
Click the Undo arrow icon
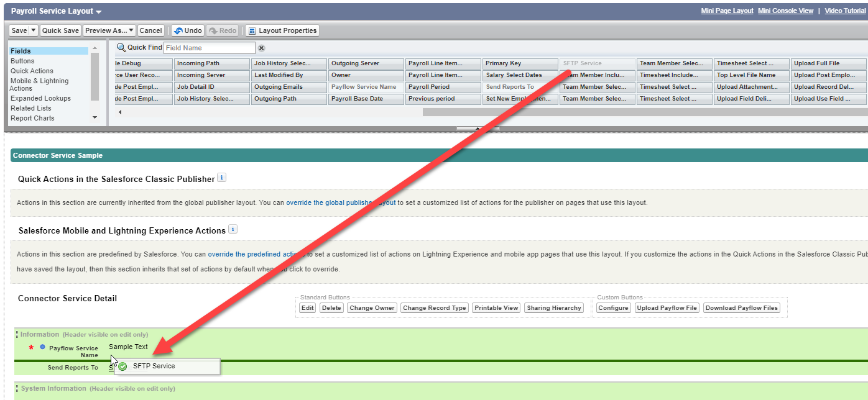178,30
